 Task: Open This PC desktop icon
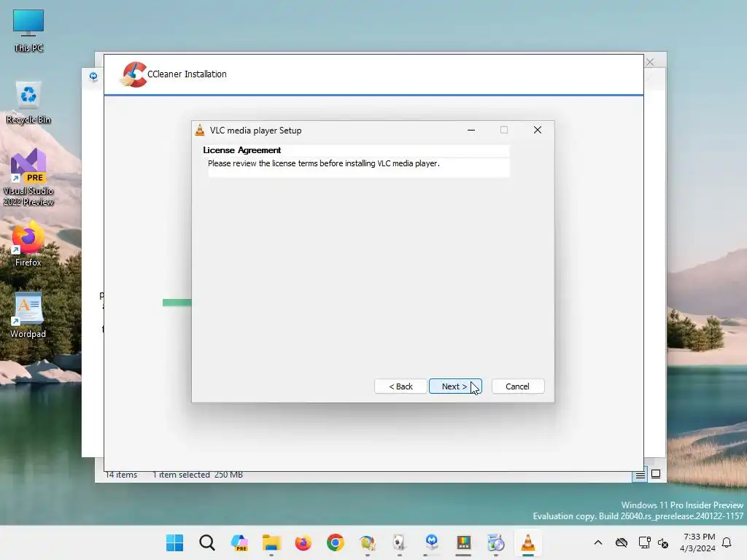(28, 31)
